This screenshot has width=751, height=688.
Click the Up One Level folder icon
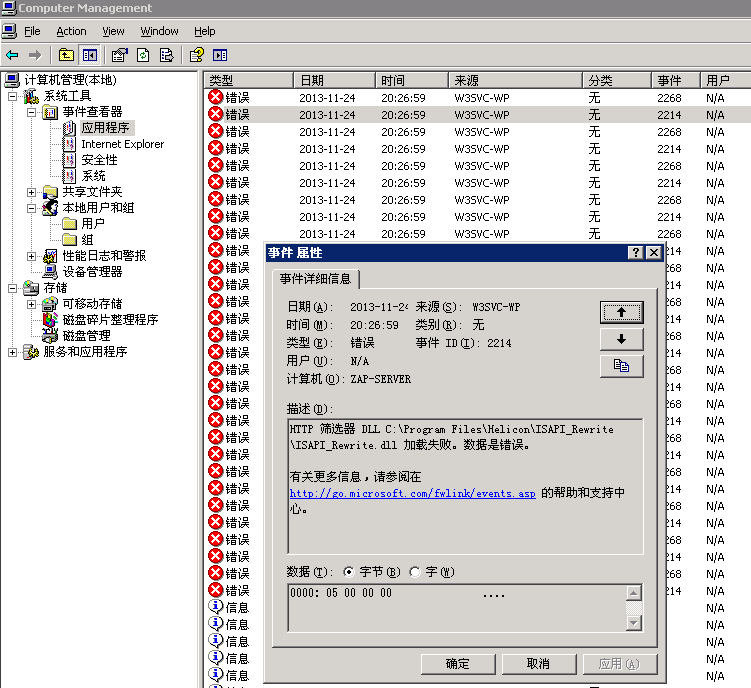coord(66,55)
